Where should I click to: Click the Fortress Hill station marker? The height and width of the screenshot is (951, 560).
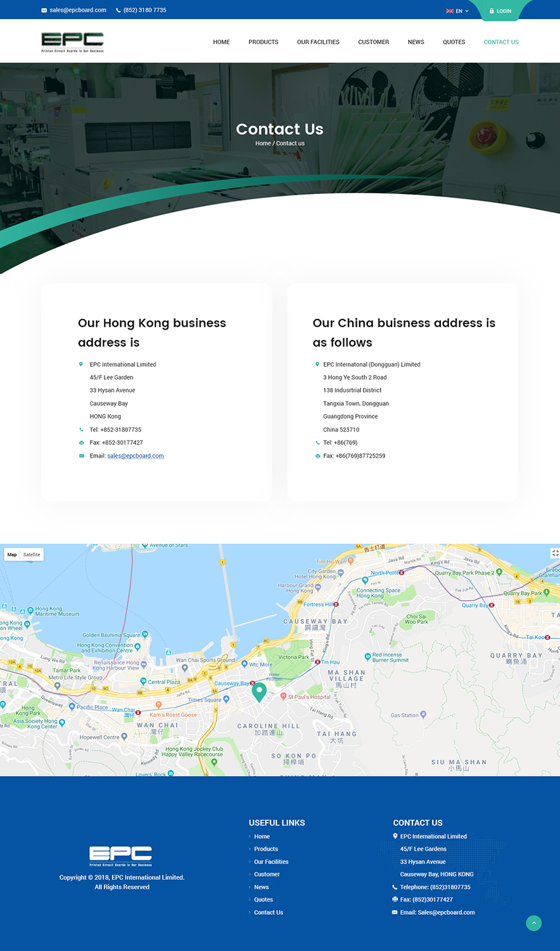pos(336,604)
